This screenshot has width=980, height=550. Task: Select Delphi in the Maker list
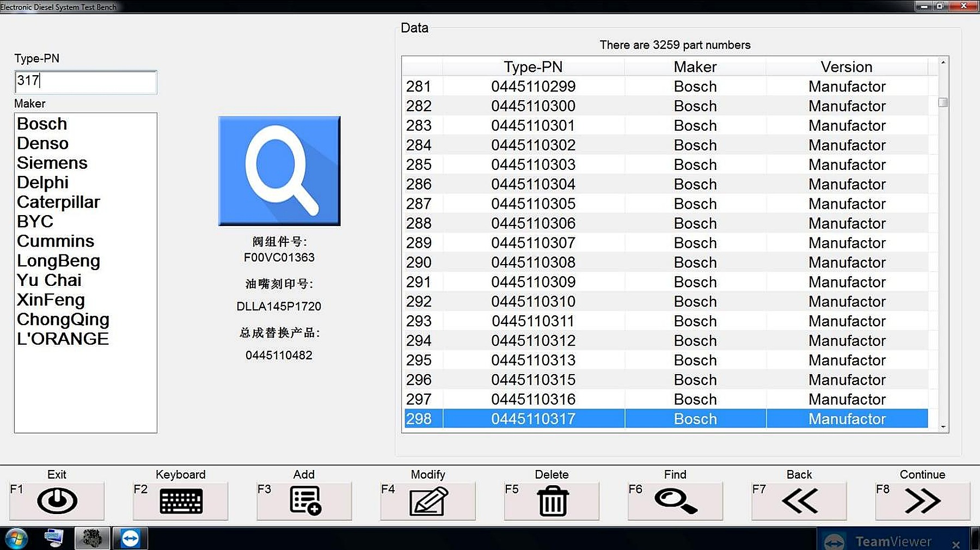pos(42,182)
